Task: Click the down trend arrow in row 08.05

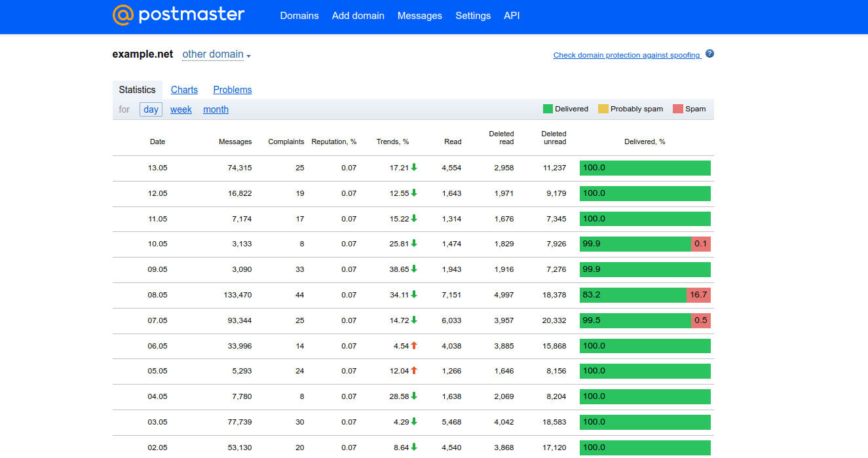Action: (414, 294)
